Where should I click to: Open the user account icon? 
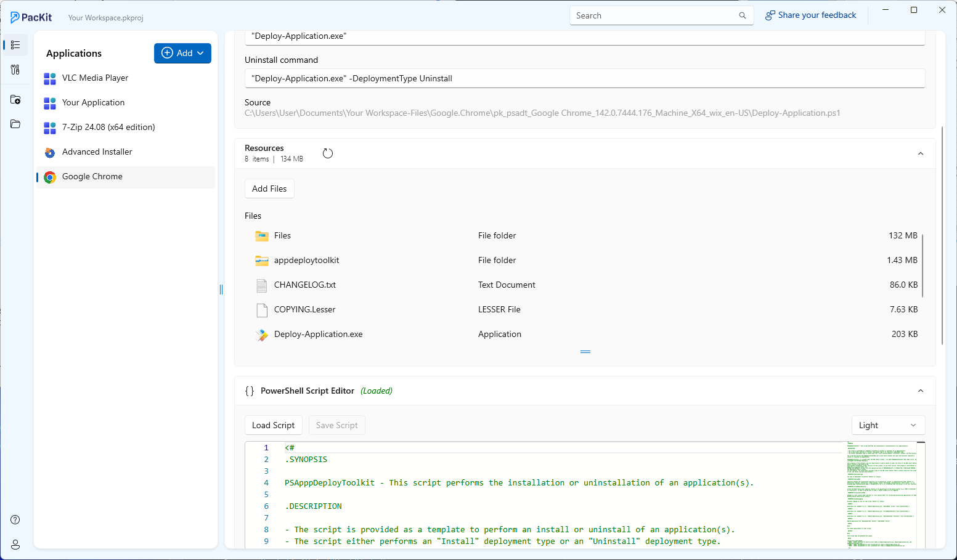(15, 545)
